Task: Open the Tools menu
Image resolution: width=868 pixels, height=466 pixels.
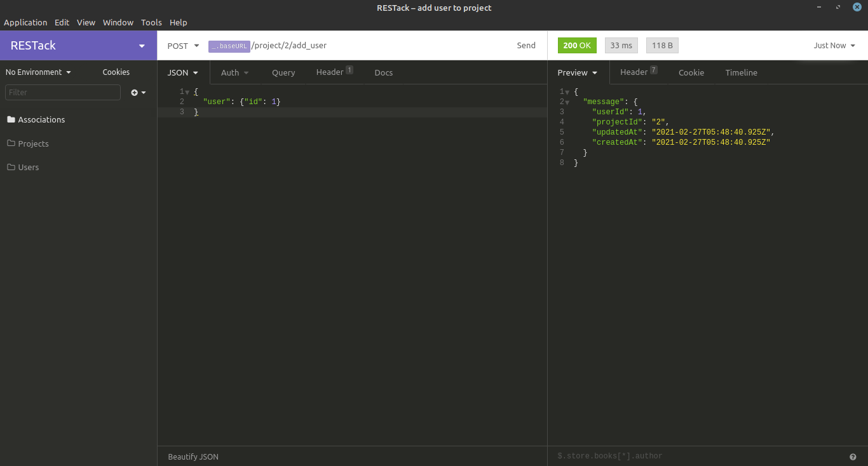Action: pyautogui.click(x=151, y=22)
